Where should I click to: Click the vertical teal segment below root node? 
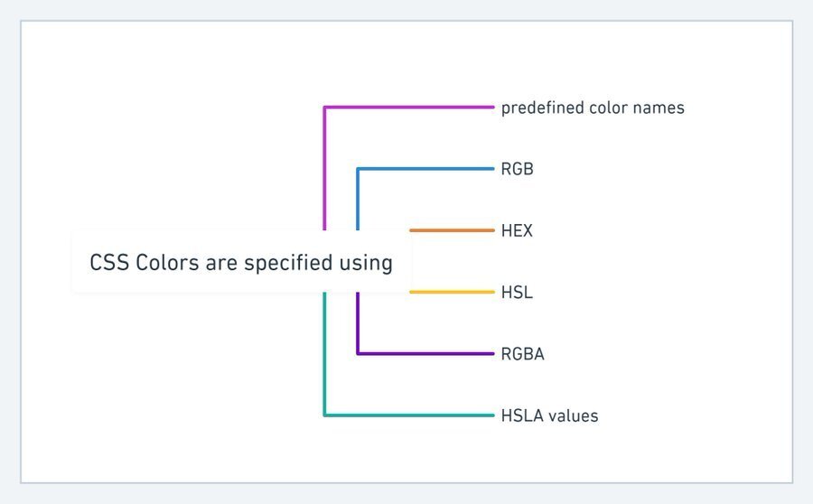[324, 354]
